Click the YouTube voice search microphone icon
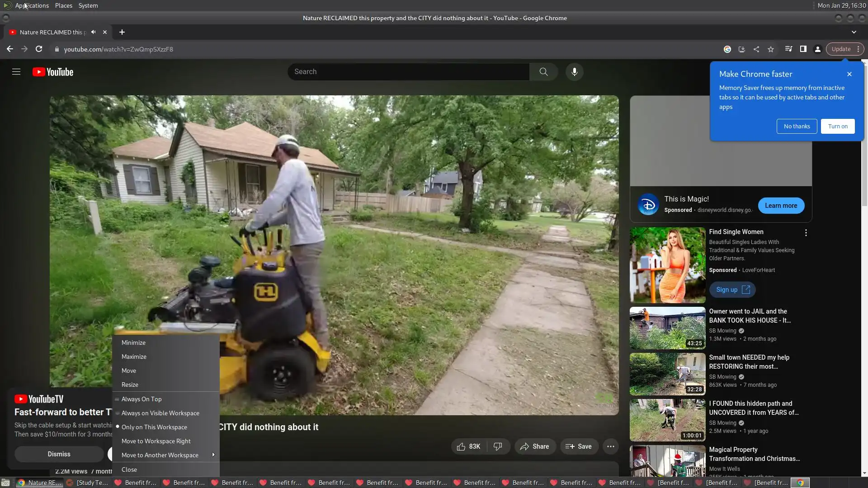 point(574,72)
